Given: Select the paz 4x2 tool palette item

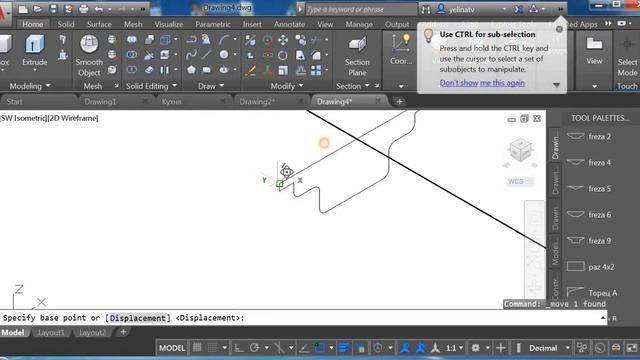Looking at the screenshot, I should (591, 267).
